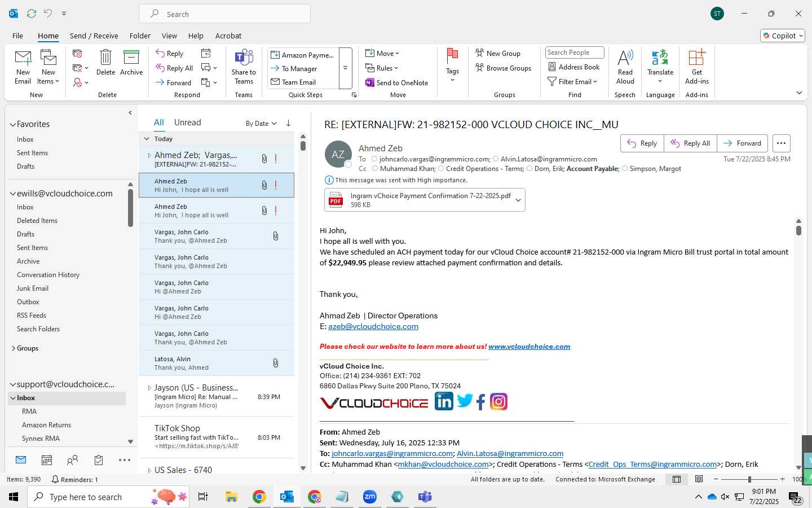Open www.vcloudchoice.com link

[529, 347]
